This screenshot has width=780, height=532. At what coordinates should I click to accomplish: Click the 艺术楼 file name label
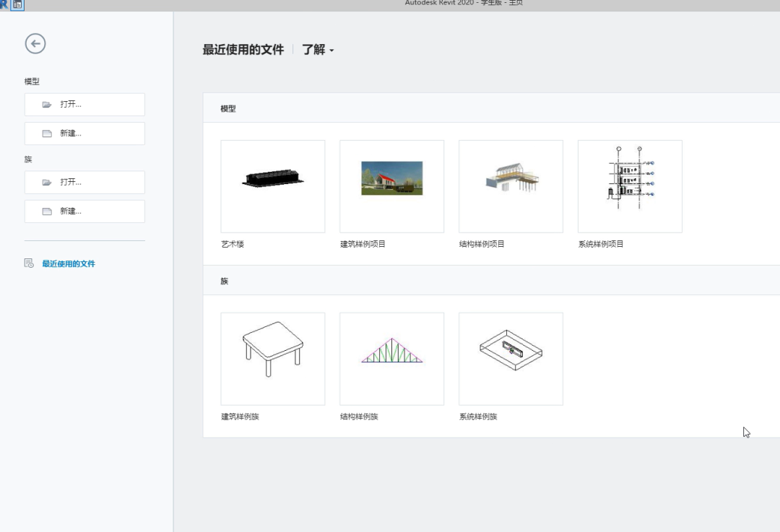[233, 244]
